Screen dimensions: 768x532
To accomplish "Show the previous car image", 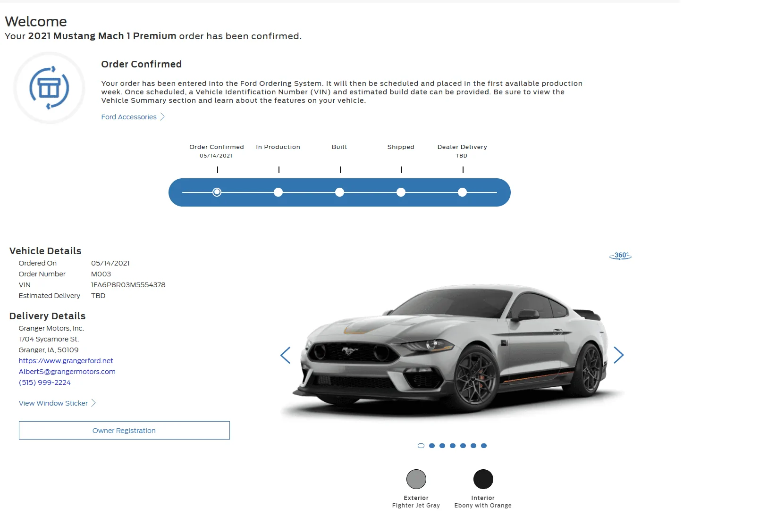I will [x=285, y=355].
